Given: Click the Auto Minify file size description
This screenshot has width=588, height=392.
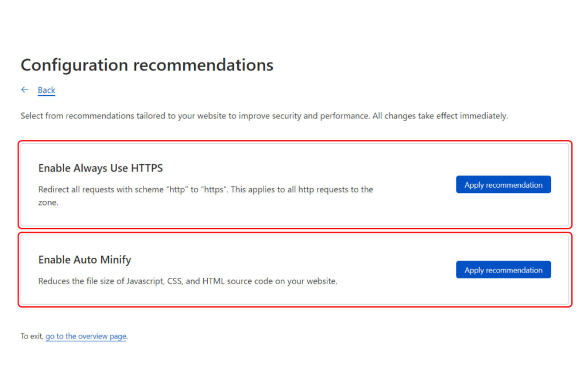Looking at the screenshot, I should coord(188,281).
